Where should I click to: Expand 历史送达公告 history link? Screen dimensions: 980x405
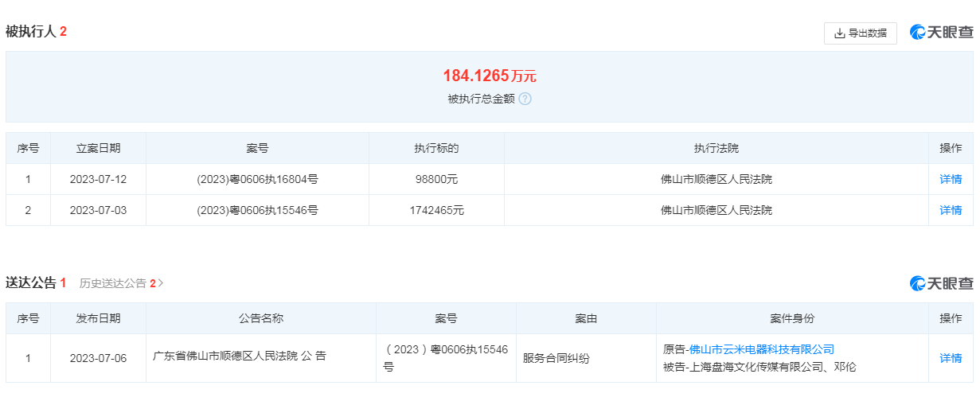point(121,283)
